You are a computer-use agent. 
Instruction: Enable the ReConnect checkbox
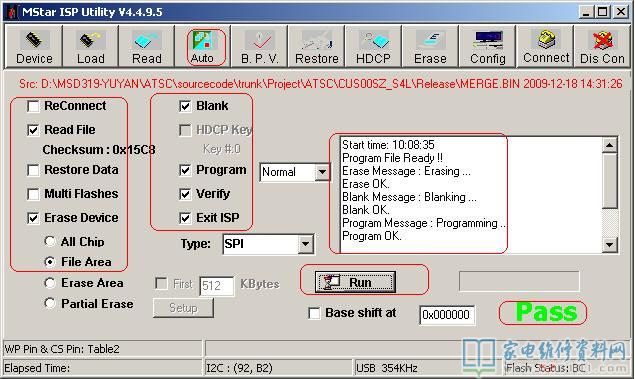[x=33, y=106]
